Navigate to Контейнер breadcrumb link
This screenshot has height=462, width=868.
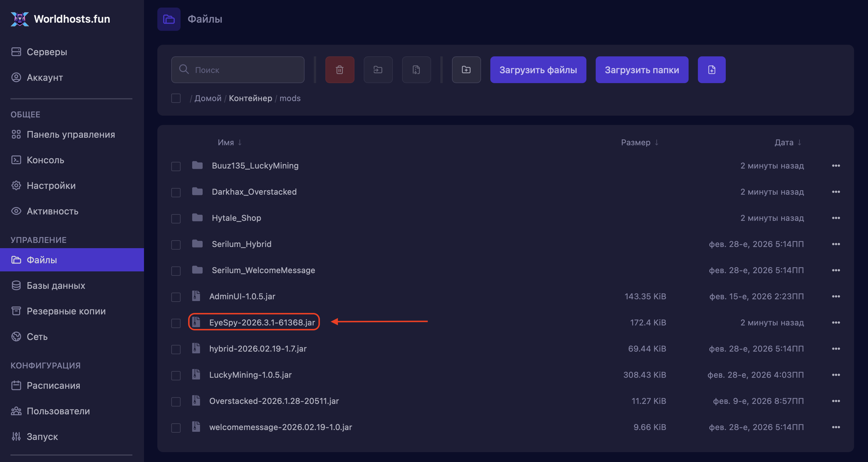point(250,98)
